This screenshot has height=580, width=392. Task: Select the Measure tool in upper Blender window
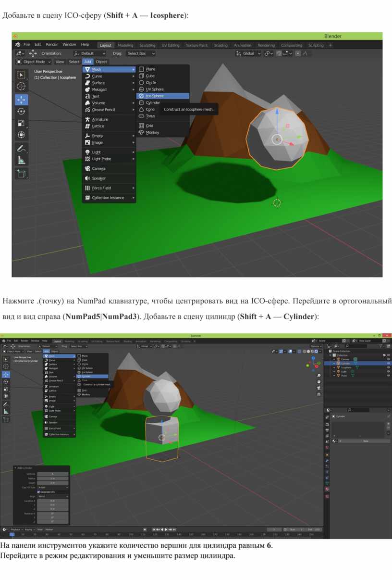[21, 160]
